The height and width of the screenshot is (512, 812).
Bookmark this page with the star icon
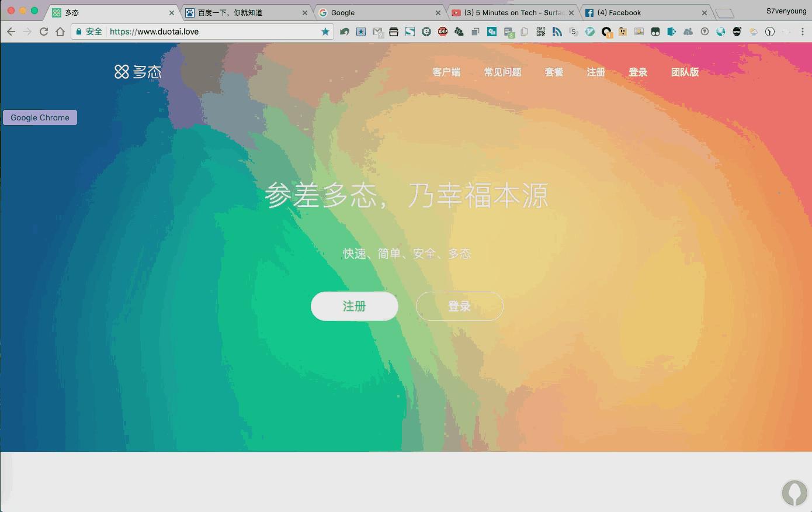[325, 32]
